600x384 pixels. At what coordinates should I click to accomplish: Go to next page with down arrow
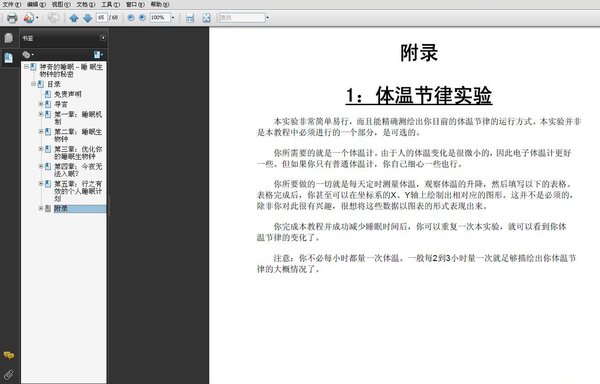tap(88, 18)
